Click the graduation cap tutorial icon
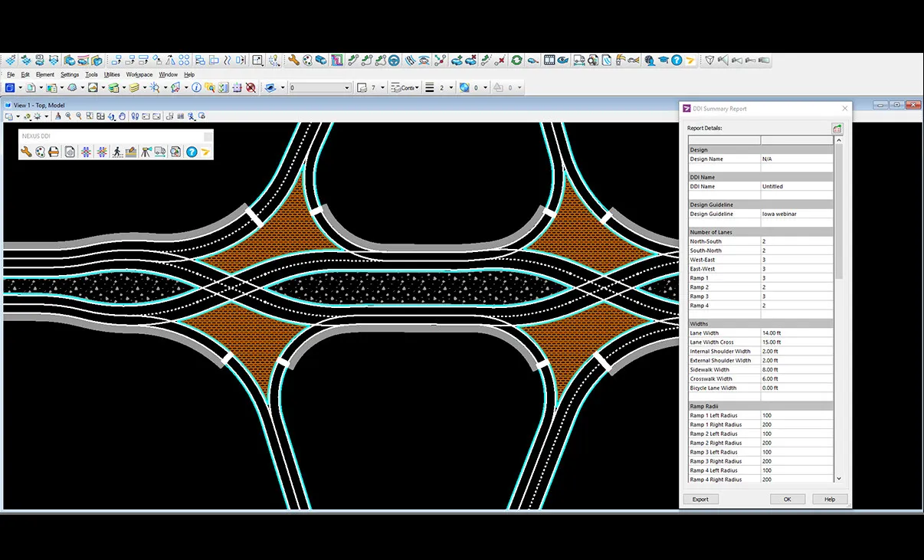The height and width of the screenshot is (560, 924). click(x=663, y=60)
